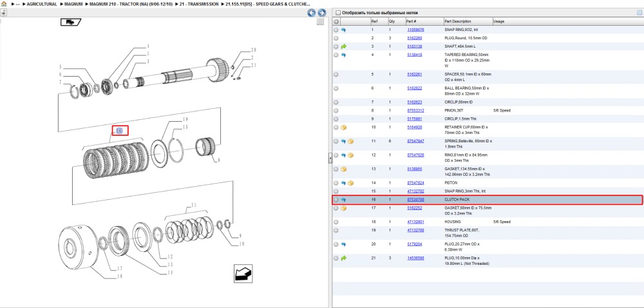This screenshot has height=308, width=644.
Task: Click the document export icon under home
Action: point(4,12)
